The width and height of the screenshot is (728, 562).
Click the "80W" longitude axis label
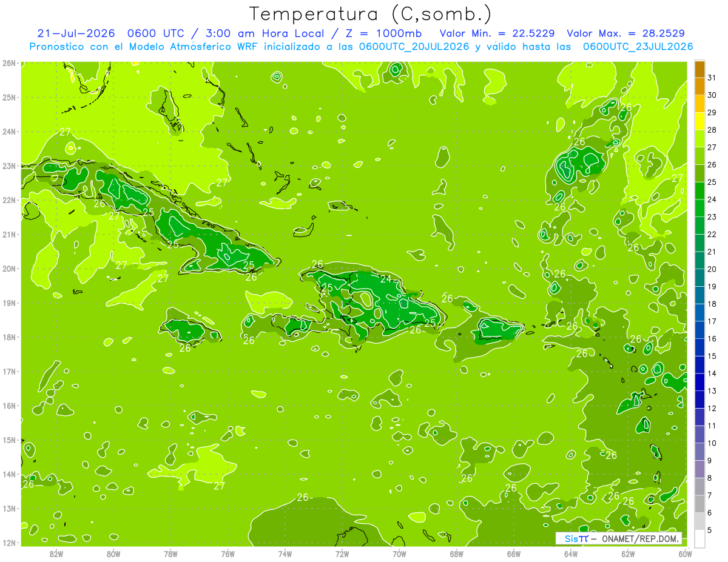pos(113,554)
